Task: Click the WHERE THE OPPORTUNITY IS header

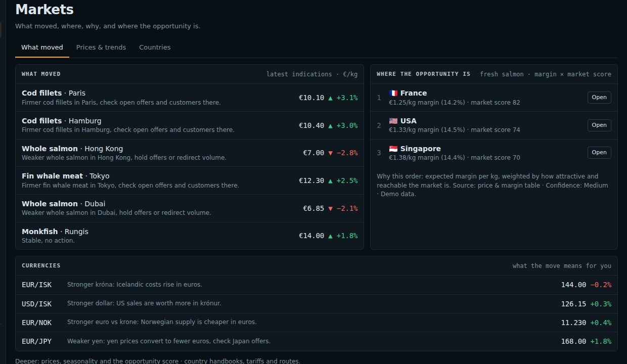Action: pyautogui.click(x=423, y=74)
